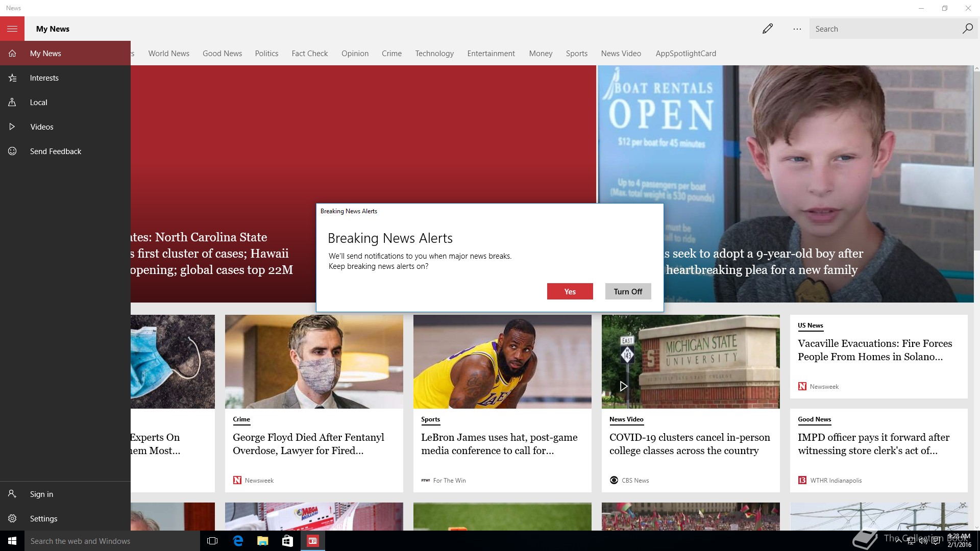This screenshot has height=551, width=980.
Task: Open the Opinion tab
Action: coord(355,53)
